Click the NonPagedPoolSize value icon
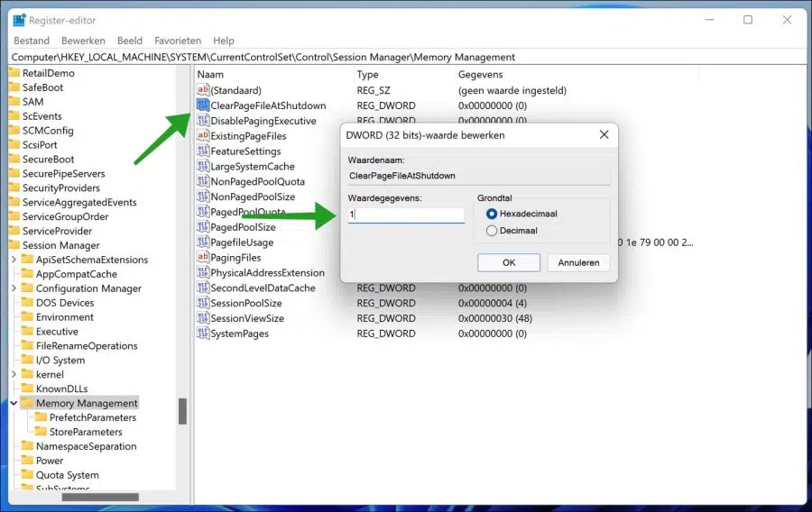Viewport: 812px width, 512px height. [x=203, y=197]
